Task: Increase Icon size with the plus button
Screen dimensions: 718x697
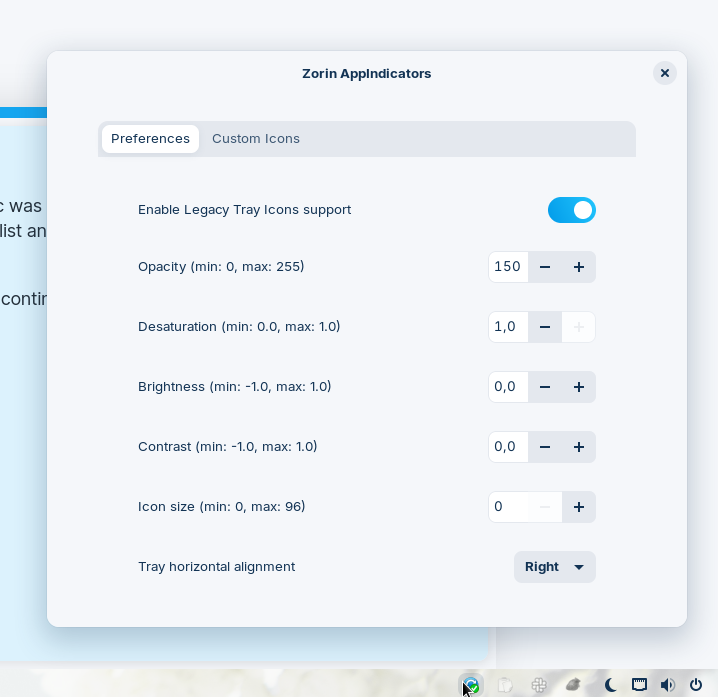Action: coord(579,507)
